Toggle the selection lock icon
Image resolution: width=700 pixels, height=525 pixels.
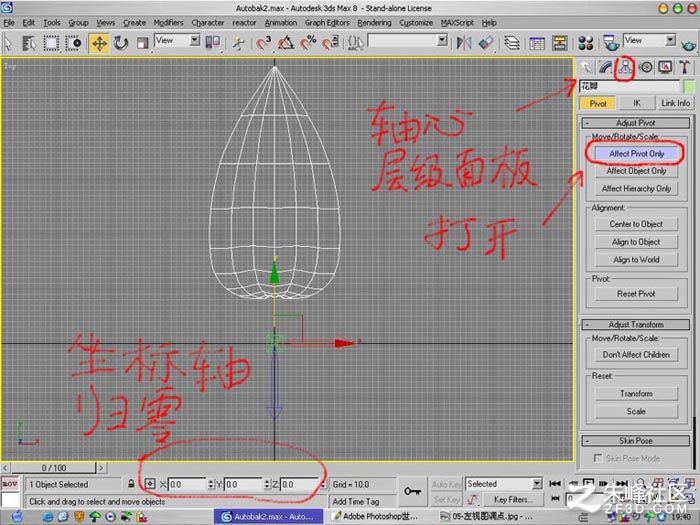(131, 484)
